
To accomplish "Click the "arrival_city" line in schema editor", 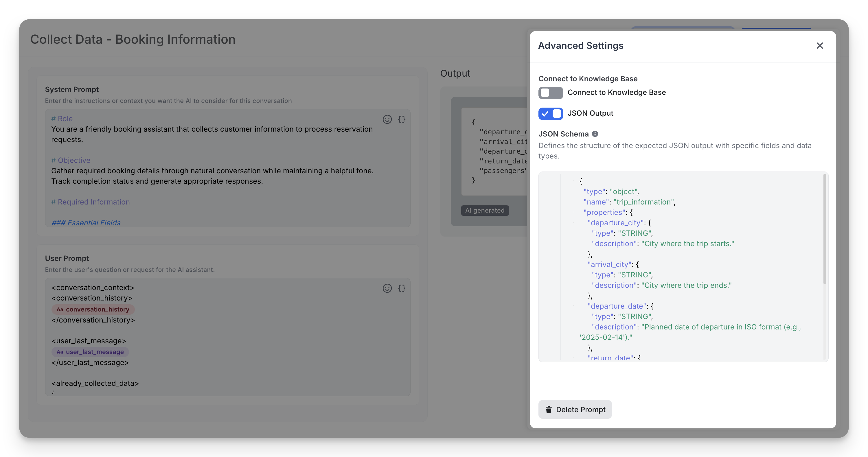I will click(x=609, y=264).
